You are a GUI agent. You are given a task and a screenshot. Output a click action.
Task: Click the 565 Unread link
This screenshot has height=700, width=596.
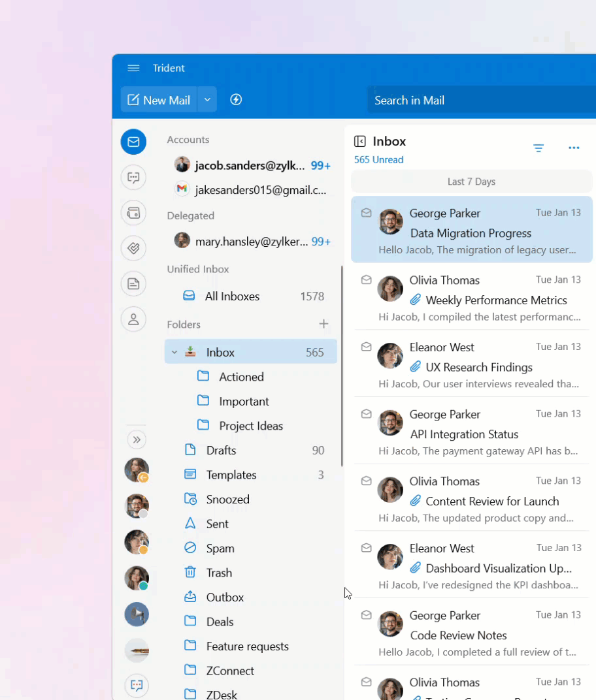pos(379,160)
